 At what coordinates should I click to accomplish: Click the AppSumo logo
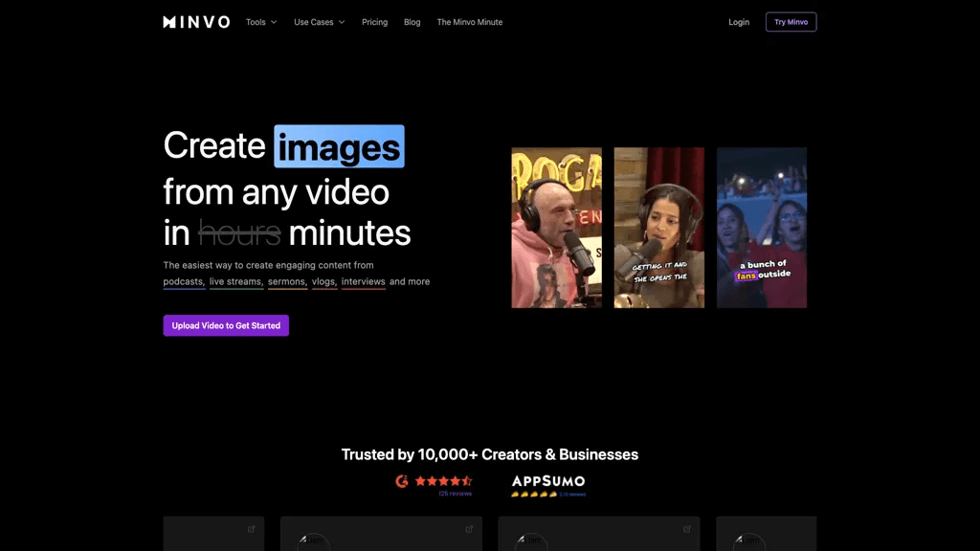point(548,481)
